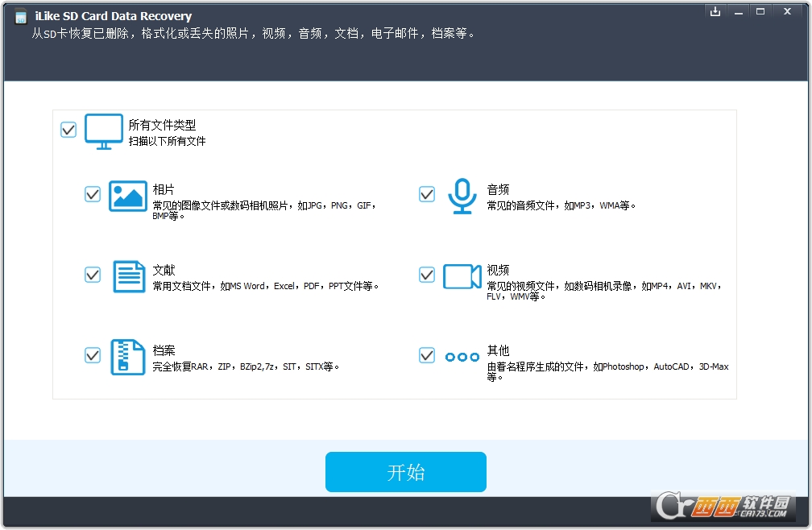Click the photo picture icon
Viewport: 812px width, 530px height.
128,195
